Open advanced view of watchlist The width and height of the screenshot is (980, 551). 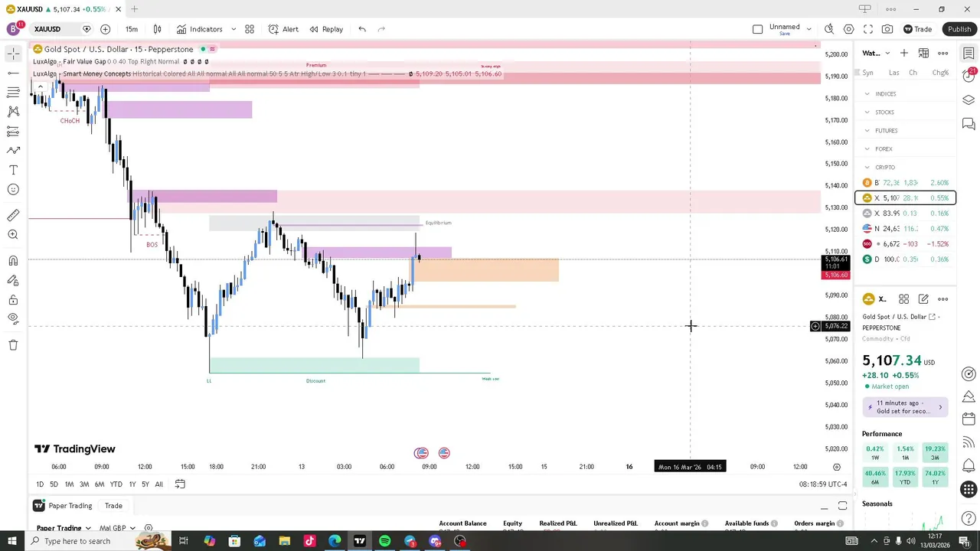tap(923, 53)
